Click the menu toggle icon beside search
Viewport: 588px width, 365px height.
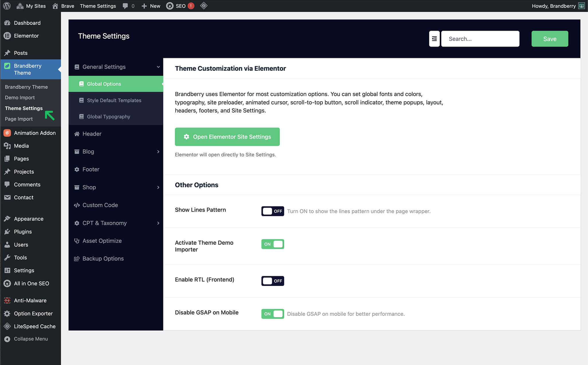[x=434, y=39]
